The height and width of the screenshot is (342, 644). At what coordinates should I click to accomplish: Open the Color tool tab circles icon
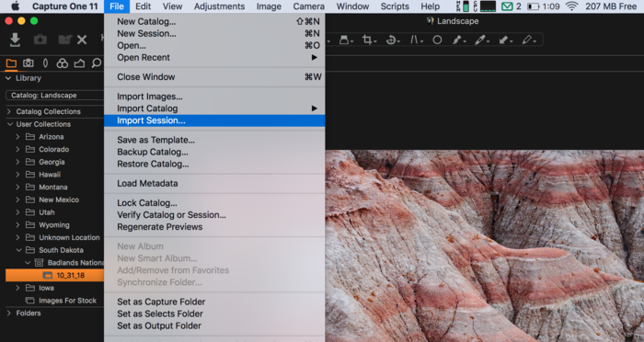pos(62,63)
